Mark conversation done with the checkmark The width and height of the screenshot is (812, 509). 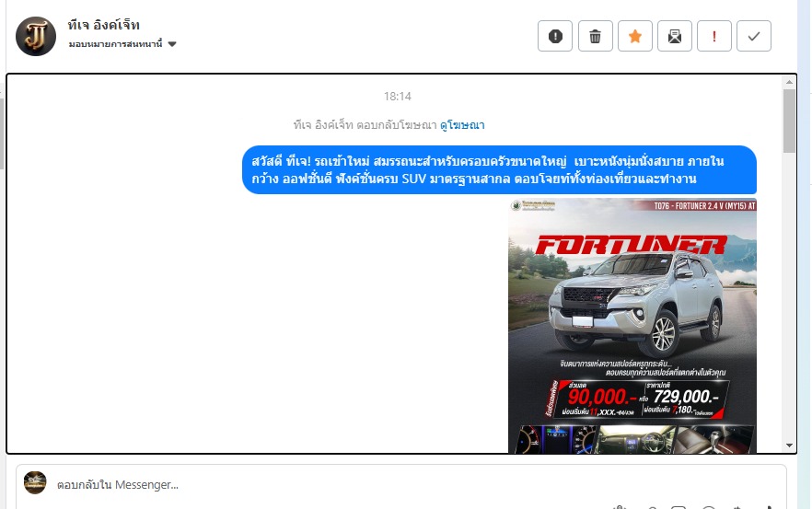[754, 36]
